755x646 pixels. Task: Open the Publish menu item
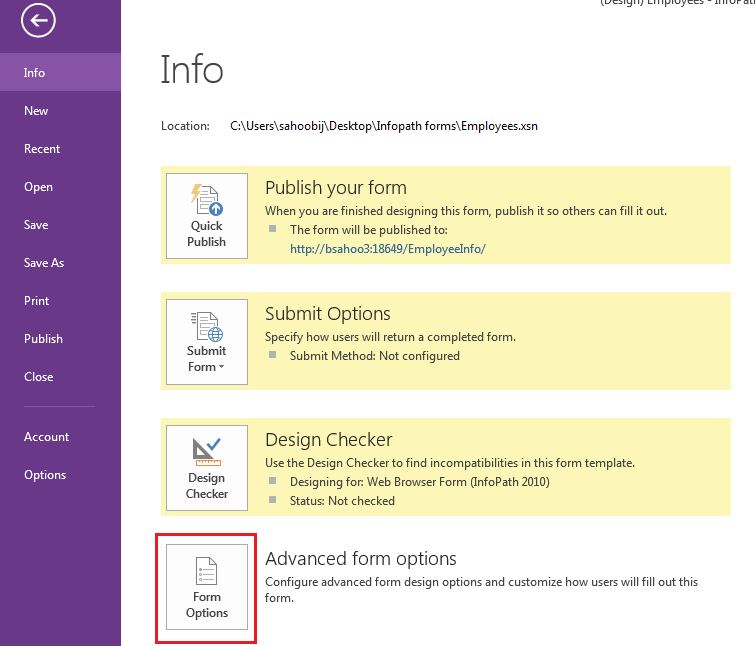point(60,338)
